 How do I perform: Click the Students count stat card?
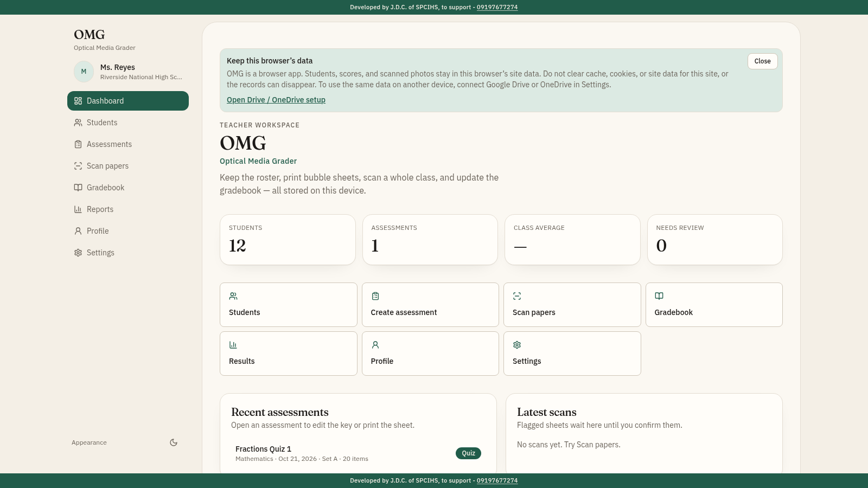(x=288, y=240)
